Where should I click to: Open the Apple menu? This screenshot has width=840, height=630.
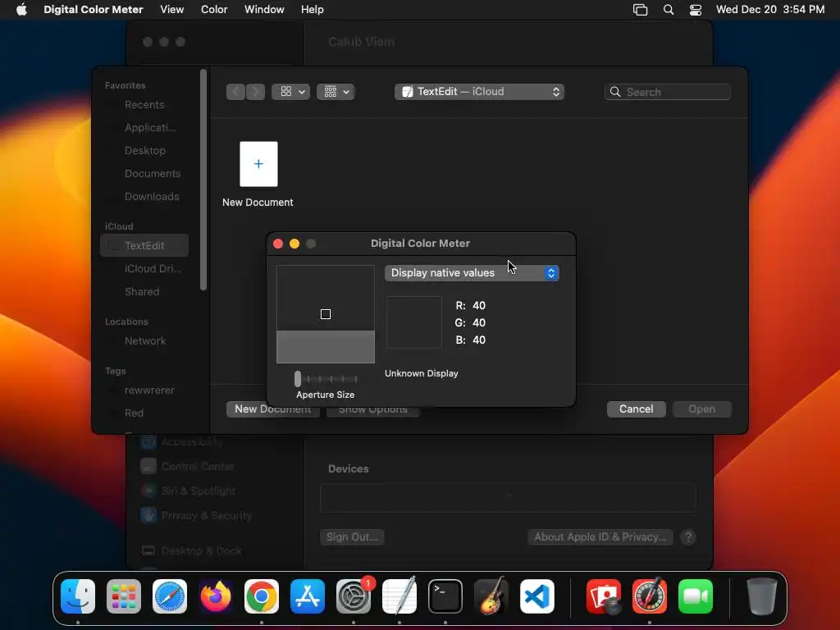21,10
